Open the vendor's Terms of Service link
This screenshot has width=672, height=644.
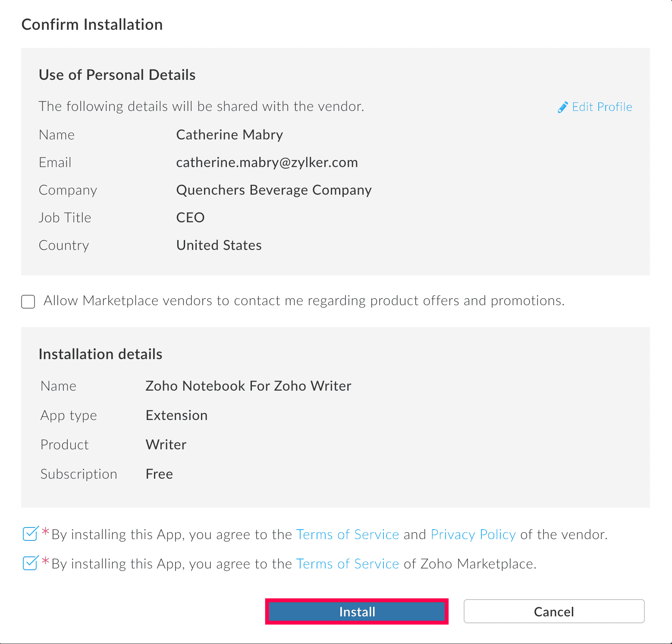tap(347, 534)
